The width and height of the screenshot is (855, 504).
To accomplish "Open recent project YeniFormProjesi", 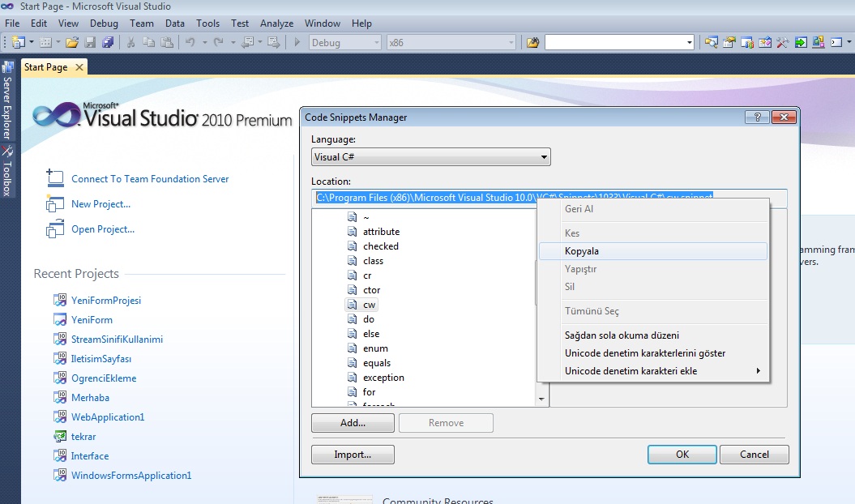I will point(106,301).
